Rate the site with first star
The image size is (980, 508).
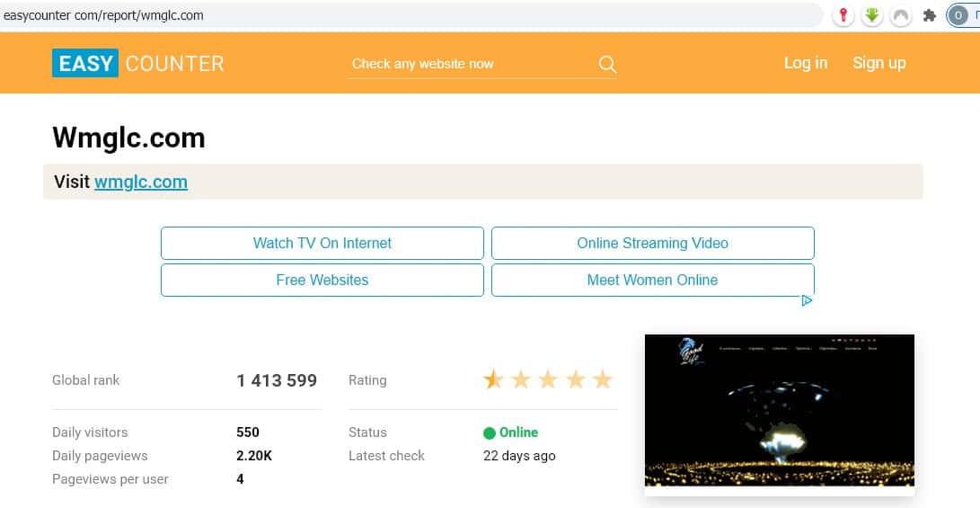click(x=493, y=379)
